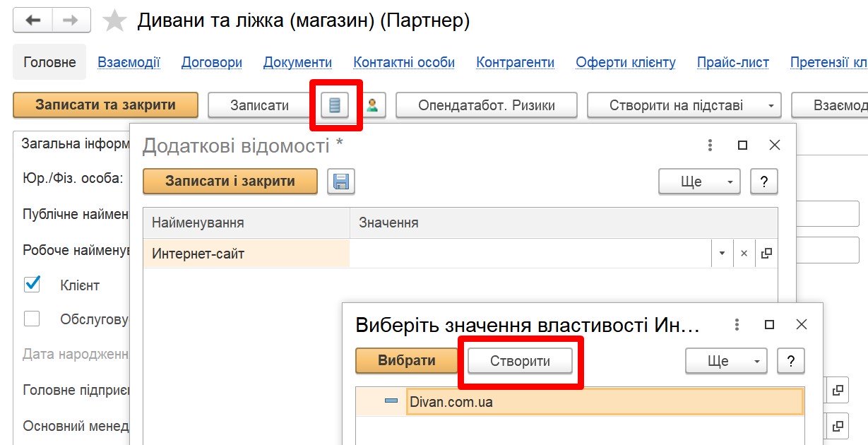Click the Записати button
This screenshot has height=445, width=868.
click(260, 105)
